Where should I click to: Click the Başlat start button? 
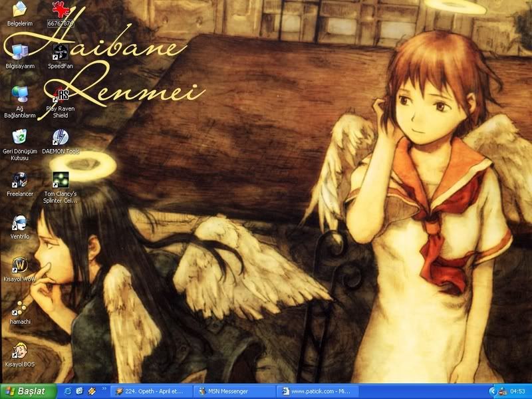(x=28, y=391)
